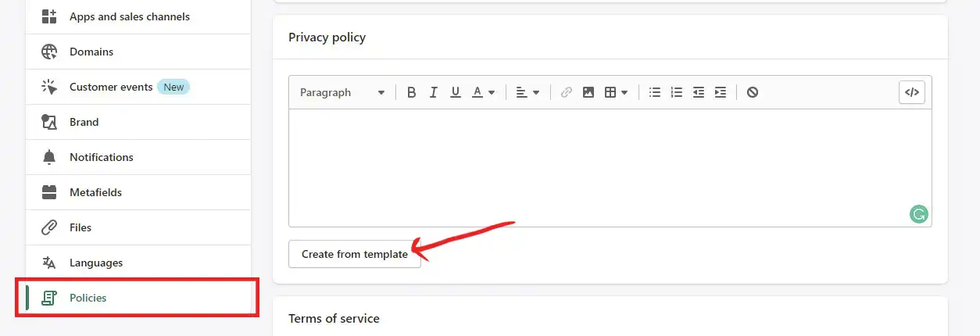Open the Domains settings page

[138, 52]
